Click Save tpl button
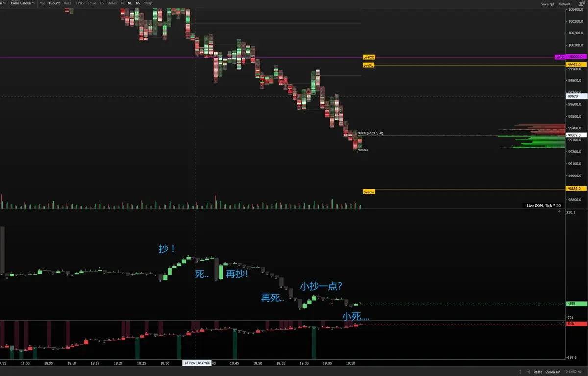The image size is (588, 376). click(x=547, y=4)
